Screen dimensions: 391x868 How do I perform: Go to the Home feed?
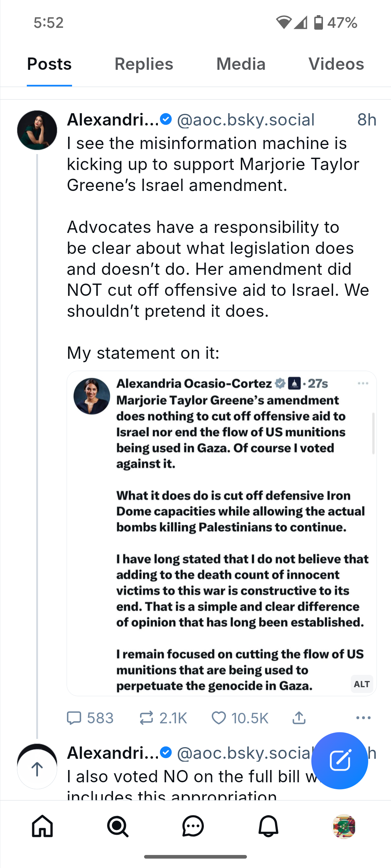tap(42, 826)
